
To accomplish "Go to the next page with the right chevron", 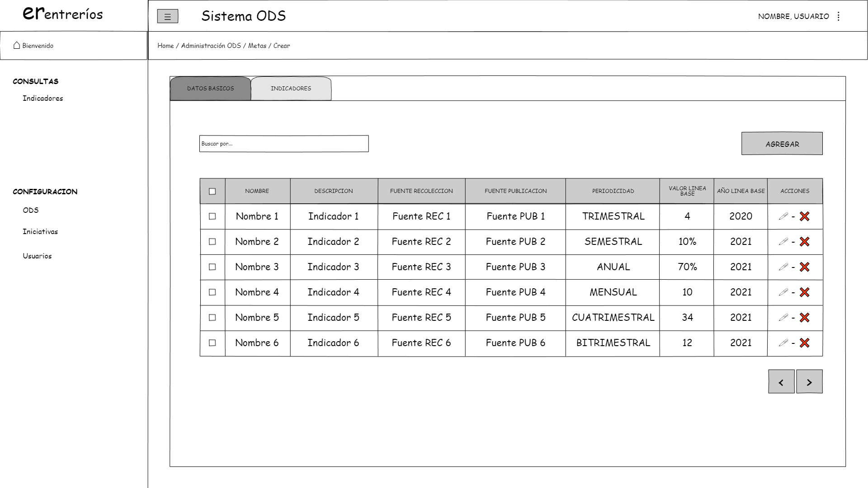I will tap(809, 382).
